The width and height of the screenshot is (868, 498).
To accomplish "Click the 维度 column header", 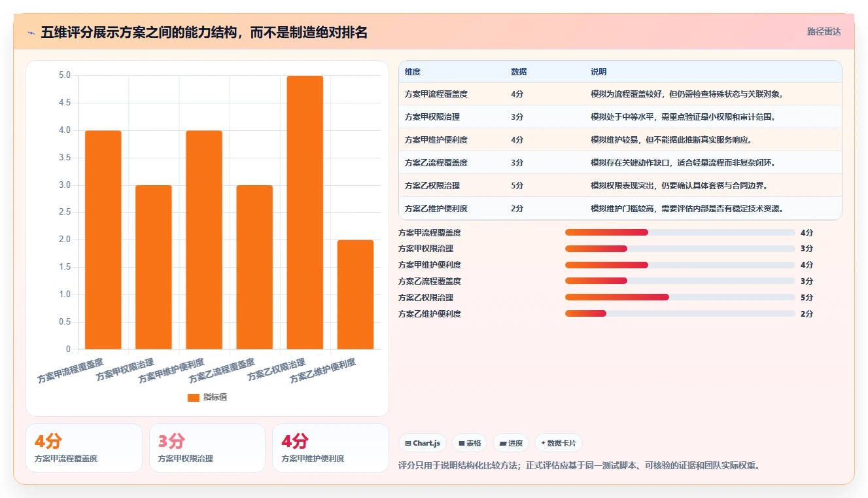I will click(x=413, y=71).
